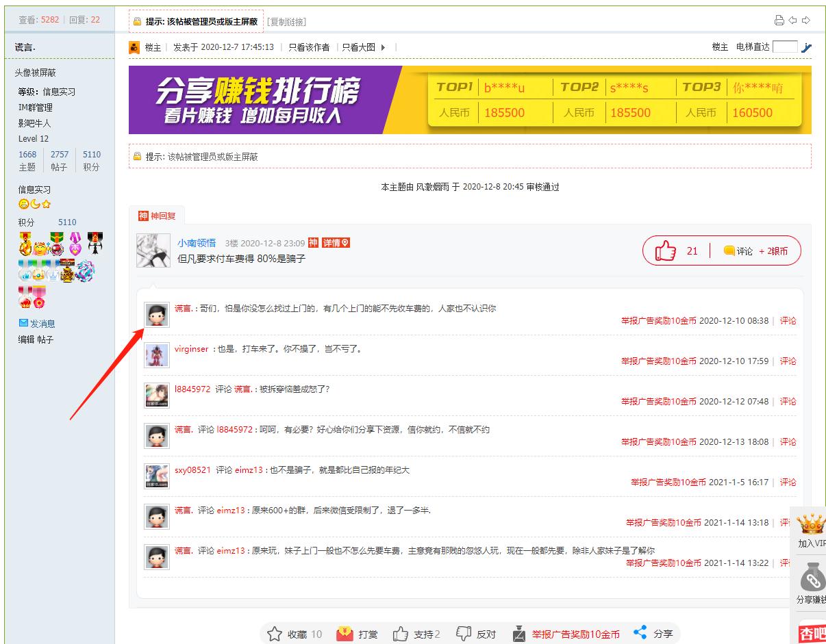This screenshot has height=644, width=826.
Task: Click 2757 帖子 count in sidebar
Action: click(x=60, y=155)
